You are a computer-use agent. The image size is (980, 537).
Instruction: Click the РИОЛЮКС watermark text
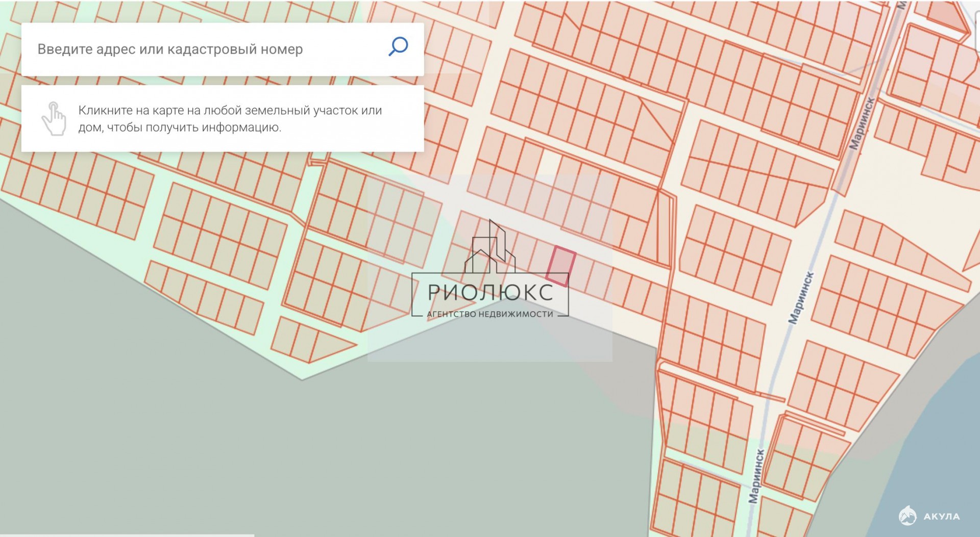pos(490,293)
